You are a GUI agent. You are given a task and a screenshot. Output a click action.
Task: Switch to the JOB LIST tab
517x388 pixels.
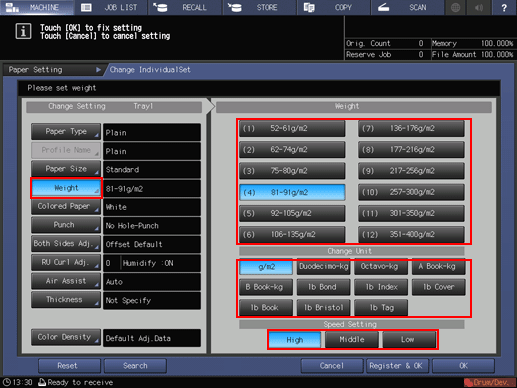tap(111, 7)
